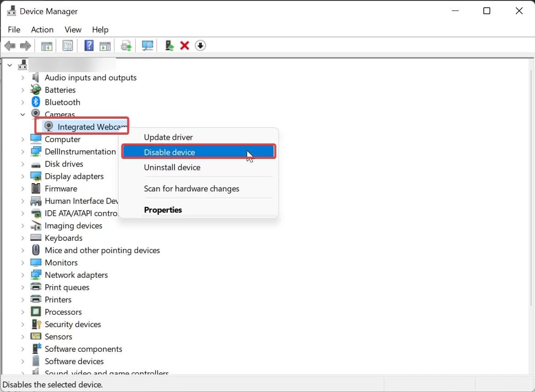Toggle the console tree panel visibility icon
The image size is (535, 392).
pos(46,45)
